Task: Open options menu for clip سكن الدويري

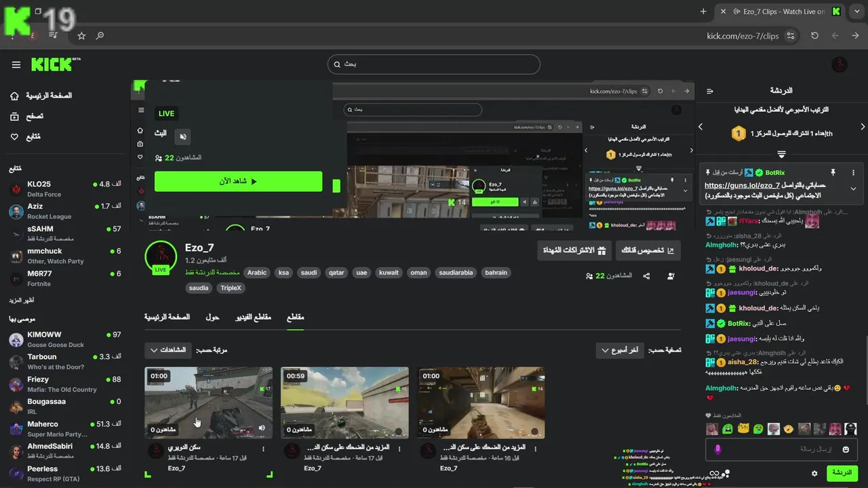Action: pyautogui.click(x=263, y=449)
